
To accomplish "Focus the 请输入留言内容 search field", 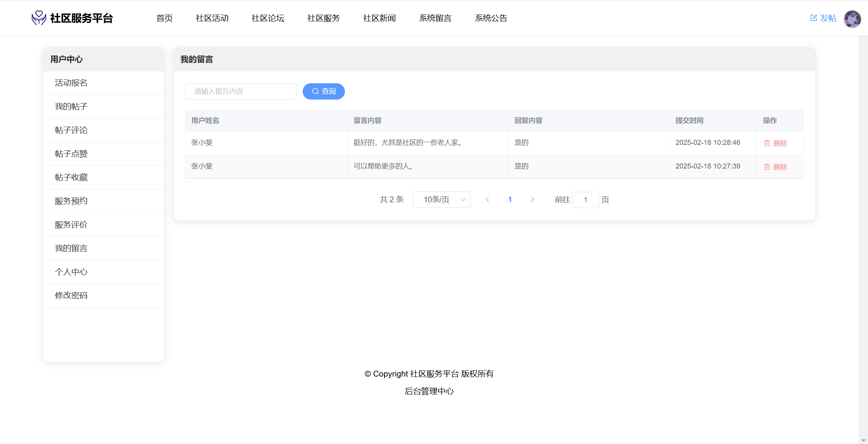I will [x=241, y=91].
